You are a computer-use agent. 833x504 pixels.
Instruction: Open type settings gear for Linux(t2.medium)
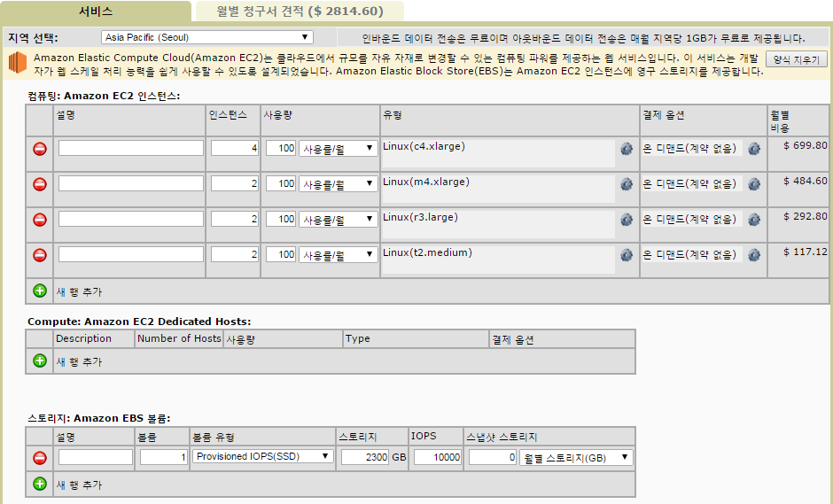[627, 255]
